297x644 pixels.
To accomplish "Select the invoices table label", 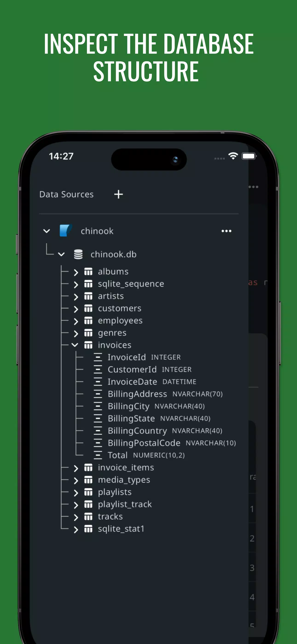I will click(114, 345).
